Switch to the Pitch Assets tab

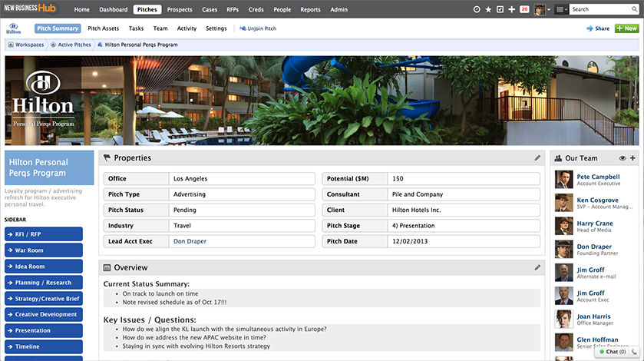coord(104,28)
